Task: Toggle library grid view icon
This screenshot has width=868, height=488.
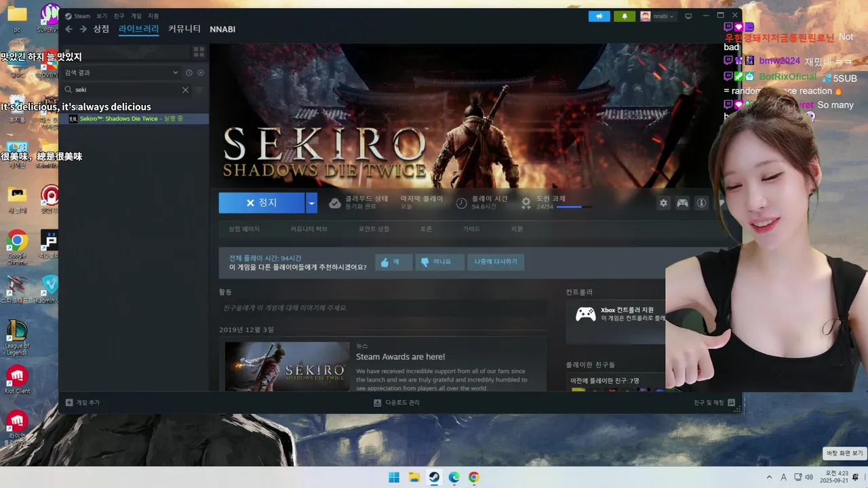Action: coord(199,52)
